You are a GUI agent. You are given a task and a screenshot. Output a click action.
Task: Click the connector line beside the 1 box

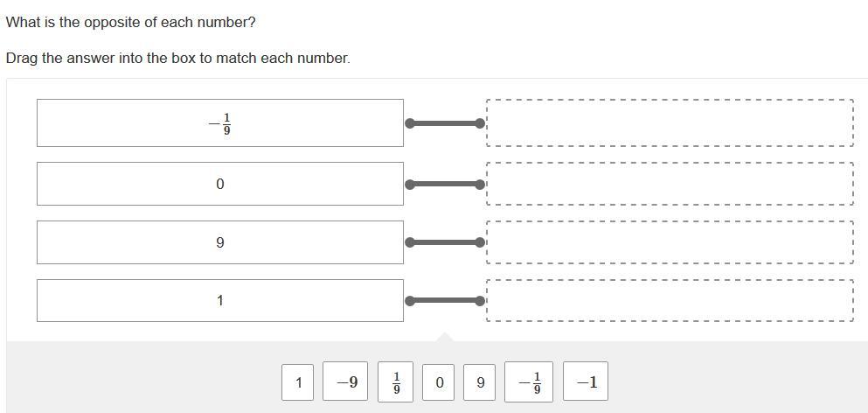pos(445,300)
